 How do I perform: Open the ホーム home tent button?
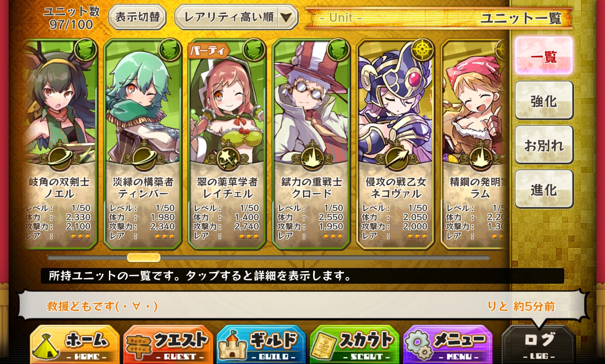(x=75, y=344)
